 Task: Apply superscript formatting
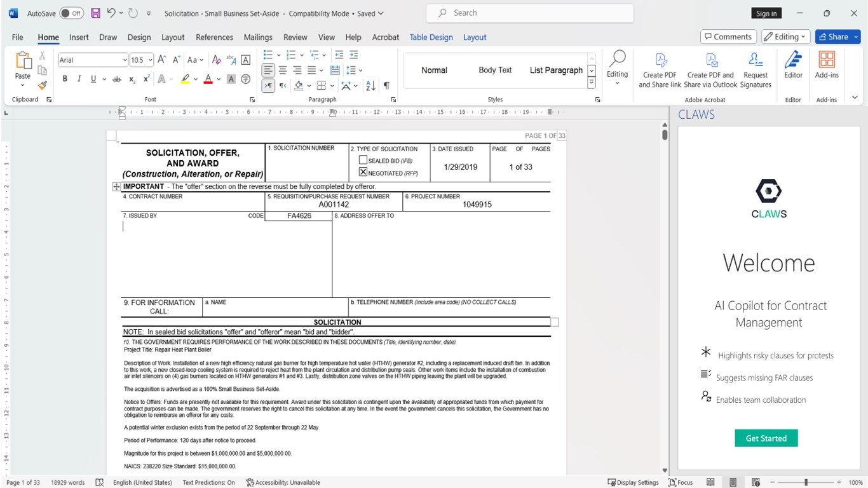[x=147, y=79]
